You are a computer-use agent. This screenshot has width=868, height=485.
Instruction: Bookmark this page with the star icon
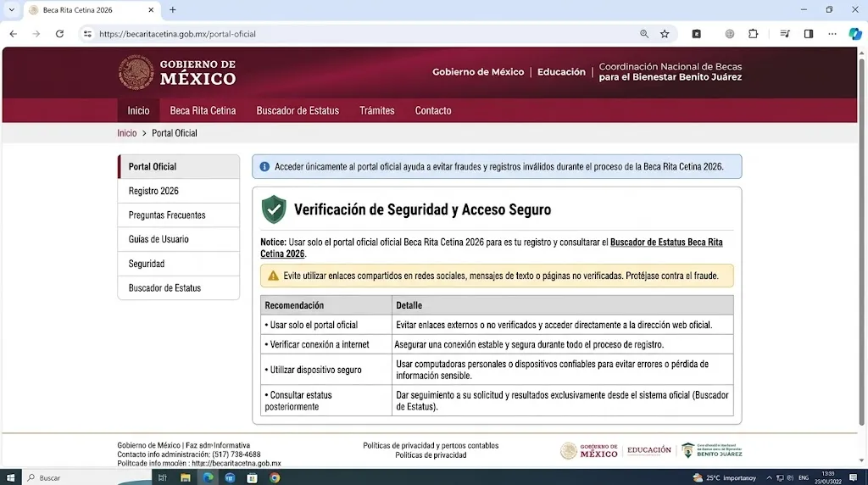click(665, 34)
